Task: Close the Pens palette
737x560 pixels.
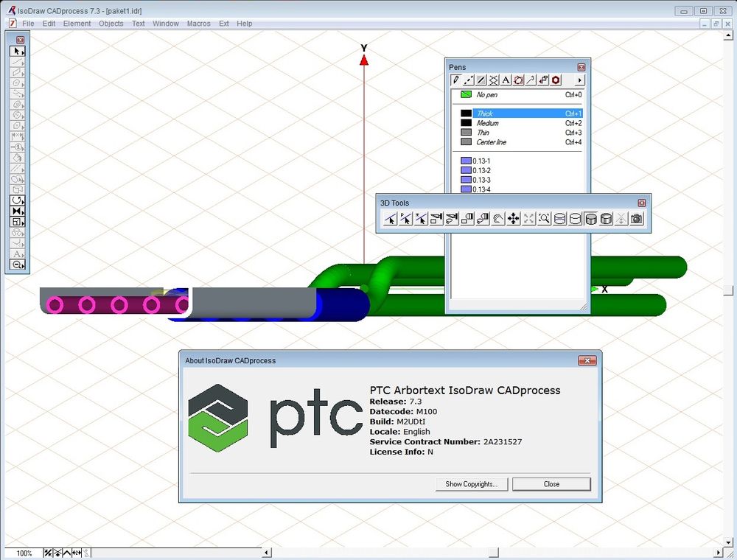Action: tap(581, 67)
